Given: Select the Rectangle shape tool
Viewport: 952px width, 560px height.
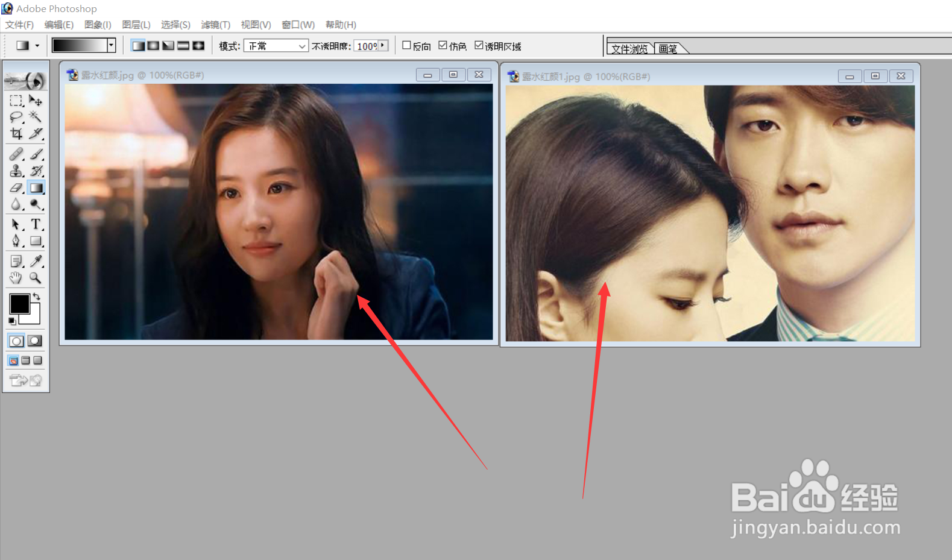Looking at the screenshot, I should (x=36, y=241).
